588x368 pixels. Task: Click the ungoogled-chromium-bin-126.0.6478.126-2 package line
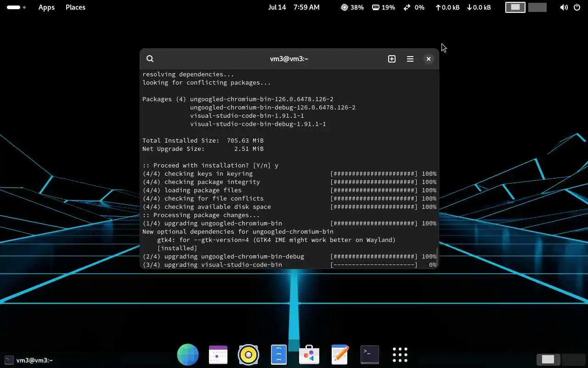point(262,99)
